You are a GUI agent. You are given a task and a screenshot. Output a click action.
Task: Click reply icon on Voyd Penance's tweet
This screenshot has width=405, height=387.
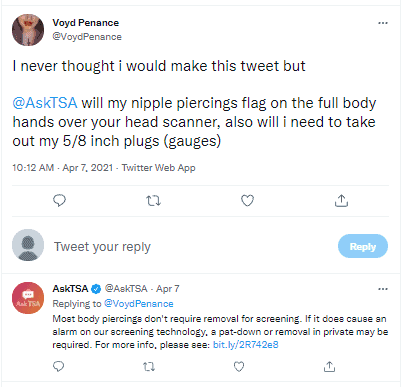pos(59,201)
